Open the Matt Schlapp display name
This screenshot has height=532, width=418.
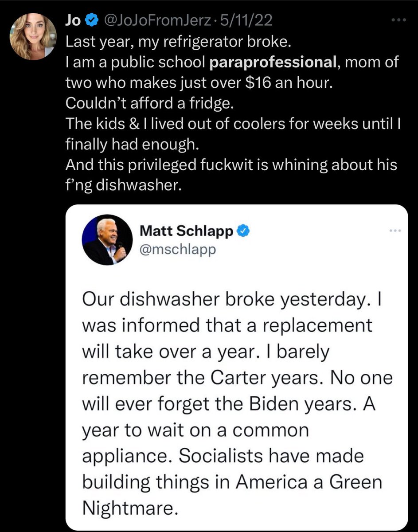point(187,231)
